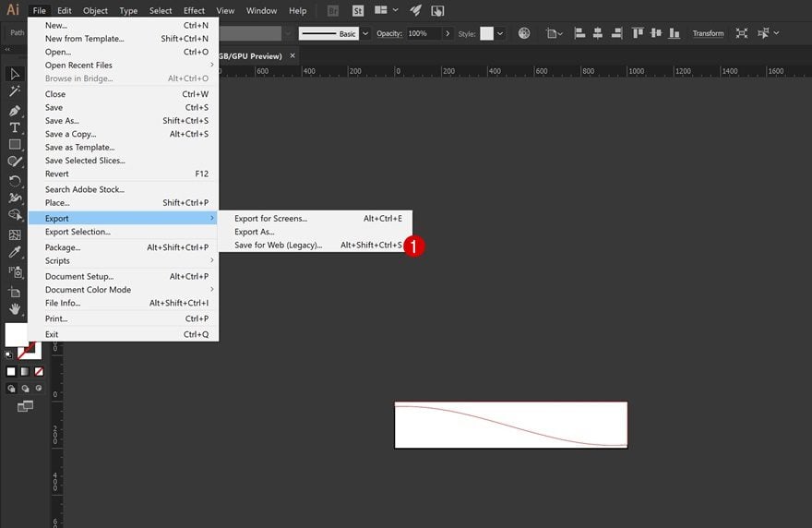Click the white Fill color swatch
This screenshot has height=528, width=812.
[17, 335]
